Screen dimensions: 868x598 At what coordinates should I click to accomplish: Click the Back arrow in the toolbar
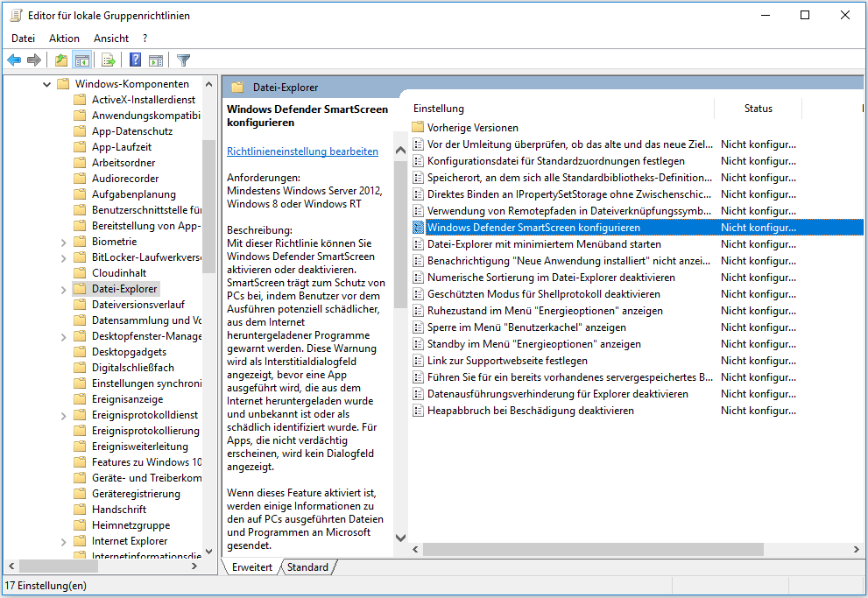tap(14, 60)
